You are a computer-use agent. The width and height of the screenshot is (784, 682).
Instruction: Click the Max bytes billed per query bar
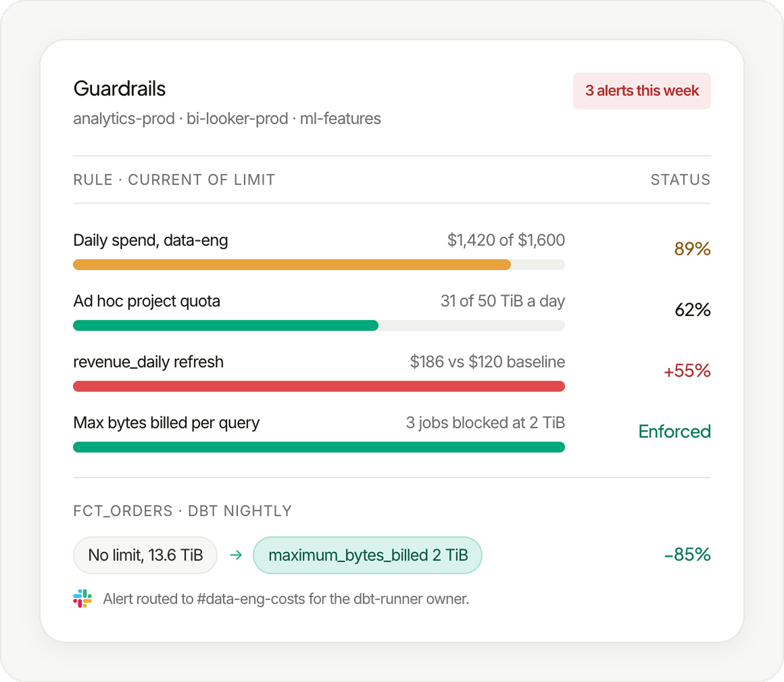pyautogui.click(x=319, y=447)
